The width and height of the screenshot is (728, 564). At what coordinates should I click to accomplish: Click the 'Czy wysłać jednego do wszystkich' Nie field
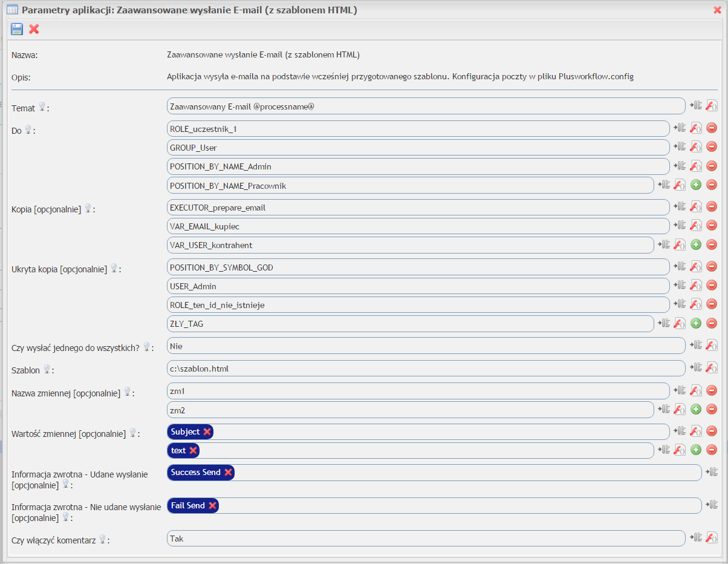pyautogui.click(x=426, y=346)
